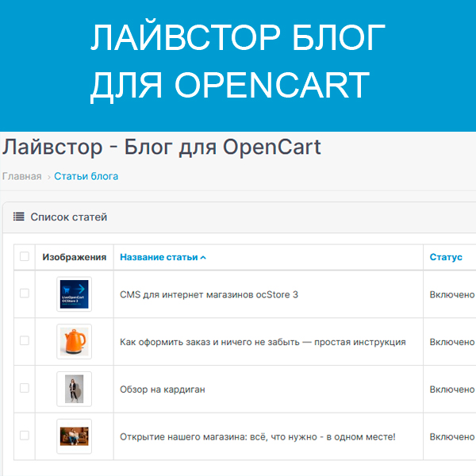This screenshot has height=476, width=476.
Task: Click the store opening article thumbnail
Action: point(74,436)
